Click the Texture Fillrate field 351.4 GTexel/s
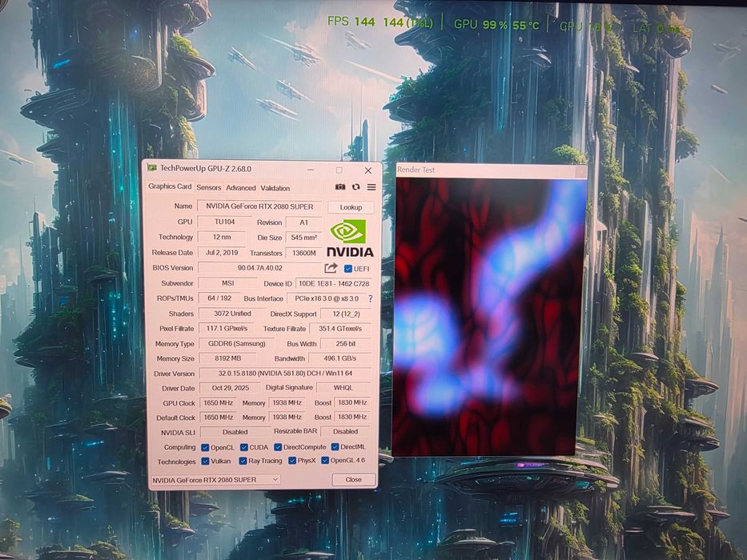 coord(340,329)
